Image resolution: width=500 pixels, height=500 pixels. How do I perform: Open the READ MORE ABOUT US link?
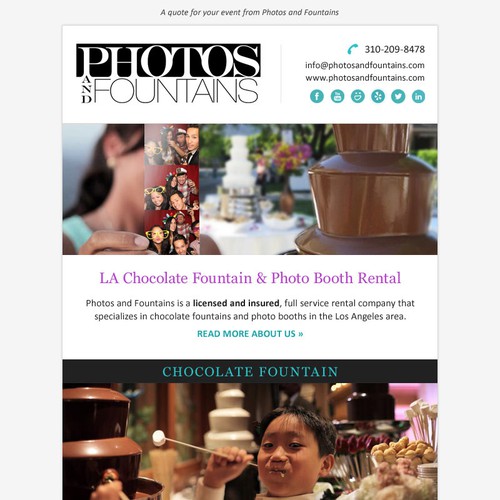[x=250, y=334]
